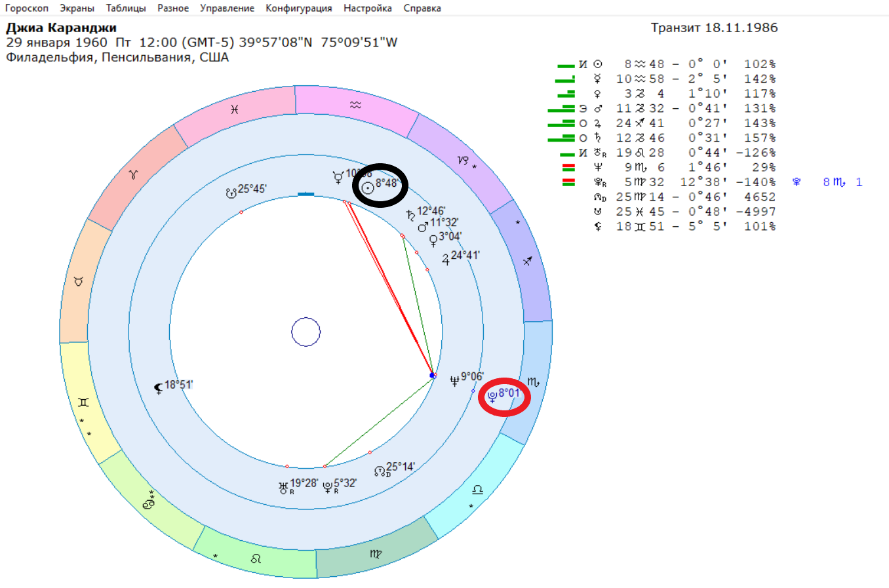The width and height of the screenshot is (889, 588).
Task: Click the Mercury symbol in the positions table
Action: (598, 79)
